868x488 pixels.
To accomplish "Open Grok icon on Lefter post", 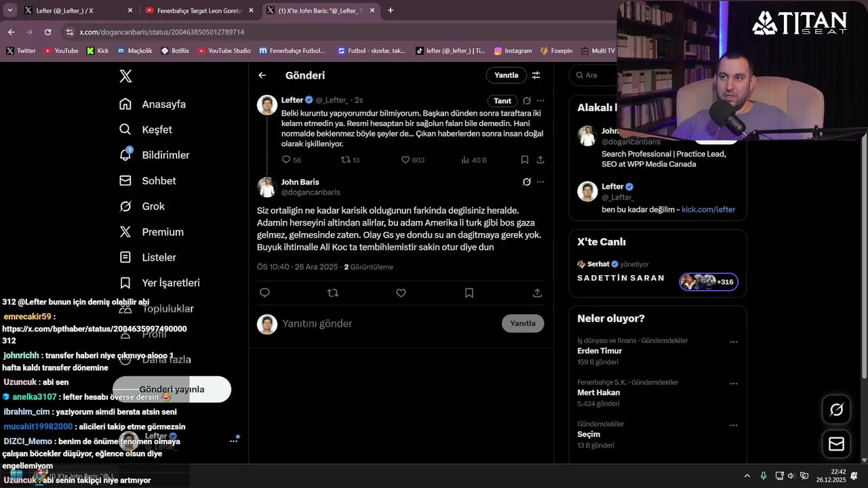I will (527, 101).
